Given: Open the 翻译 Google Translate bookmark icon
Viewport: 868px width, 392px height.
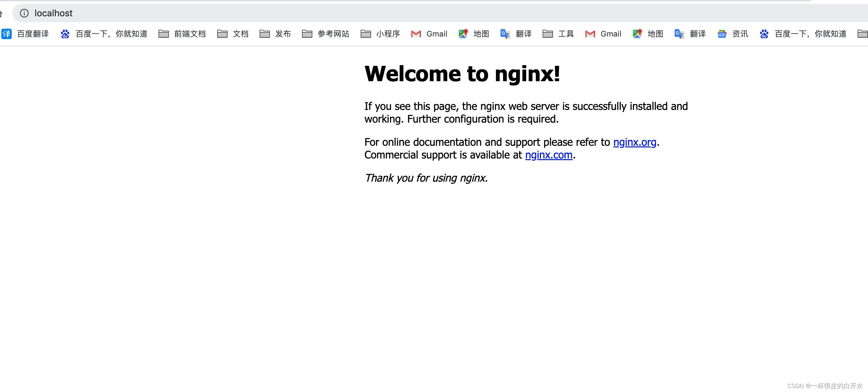Looking at the screenshot, I should pyautogui.click(x=504, y=34).
